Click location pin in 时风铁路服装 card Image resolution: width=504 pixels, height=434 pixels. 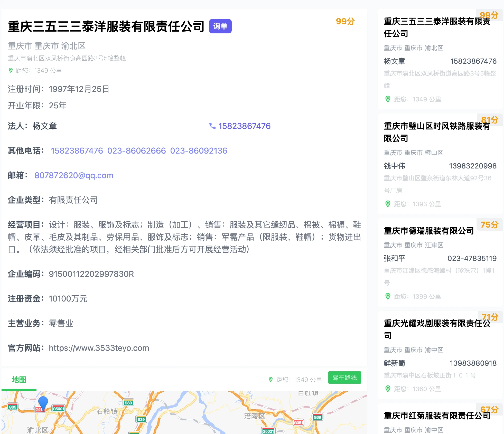(388, 204)
